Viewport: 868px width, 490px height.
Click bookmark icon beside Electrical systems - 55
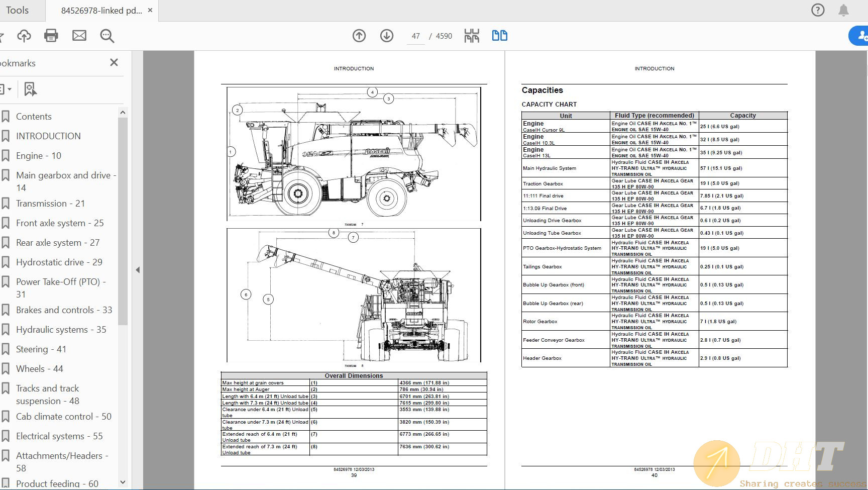6,436
